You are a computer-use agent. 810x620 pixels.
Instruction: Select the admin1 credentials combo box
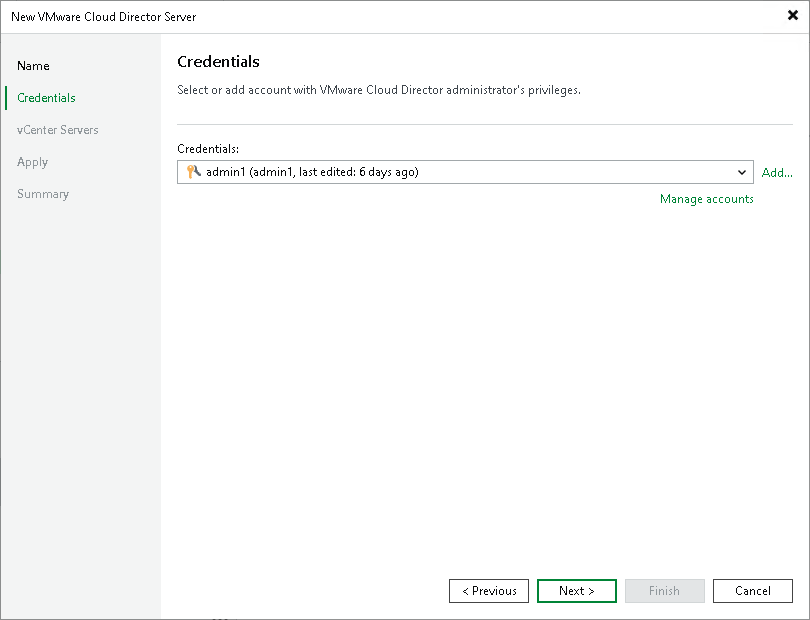(x=465, y=172)
